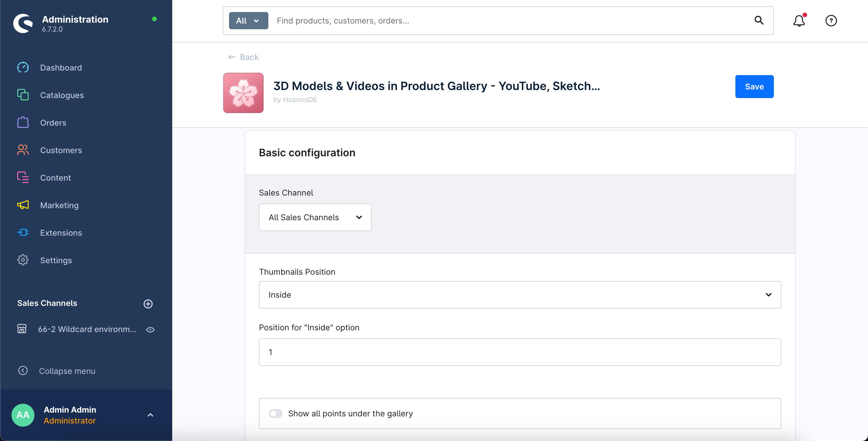
Task: Click the search magnifier icon
Action: (759, 21)
